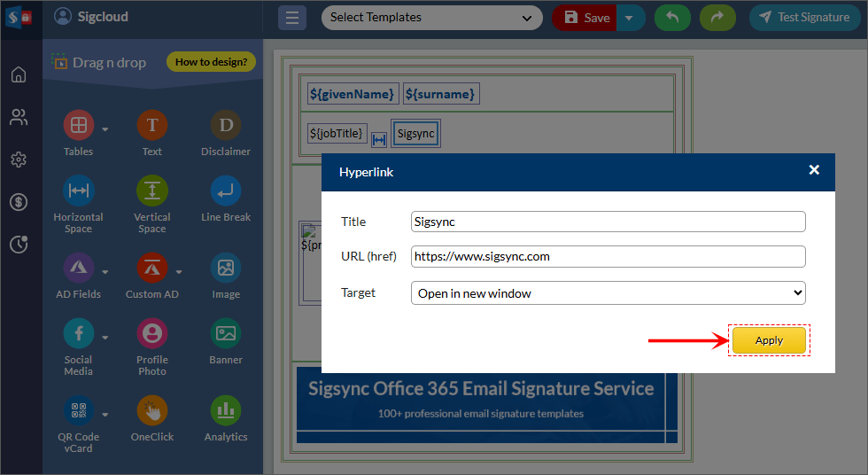Toggle the hamburger menu button
This screenshot has height=475, width=868.
(292, 18)
